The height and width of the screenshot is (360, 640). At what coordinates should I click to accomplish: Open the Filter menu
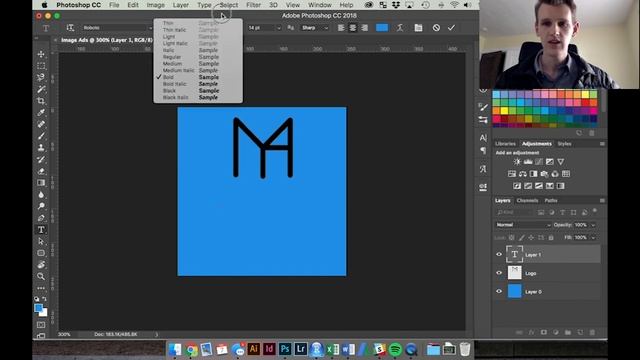[x=253, y=5]
